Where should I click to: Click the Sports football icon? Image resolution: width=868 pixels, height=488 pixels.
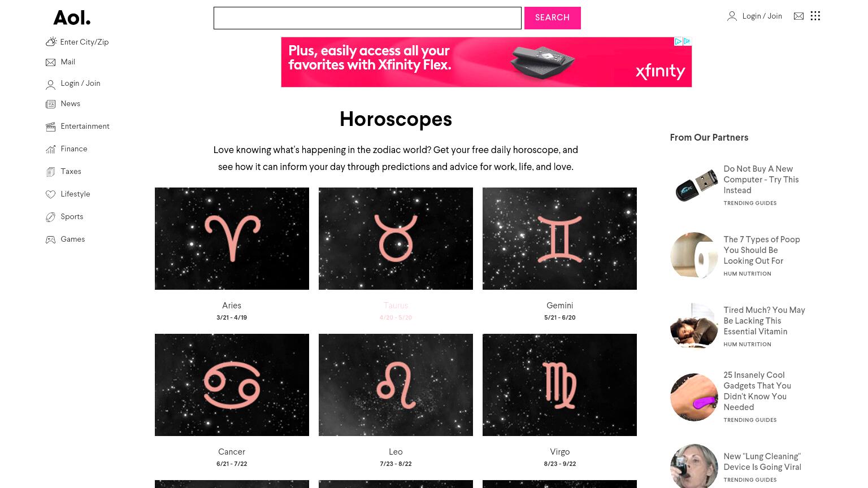(50, 217)
